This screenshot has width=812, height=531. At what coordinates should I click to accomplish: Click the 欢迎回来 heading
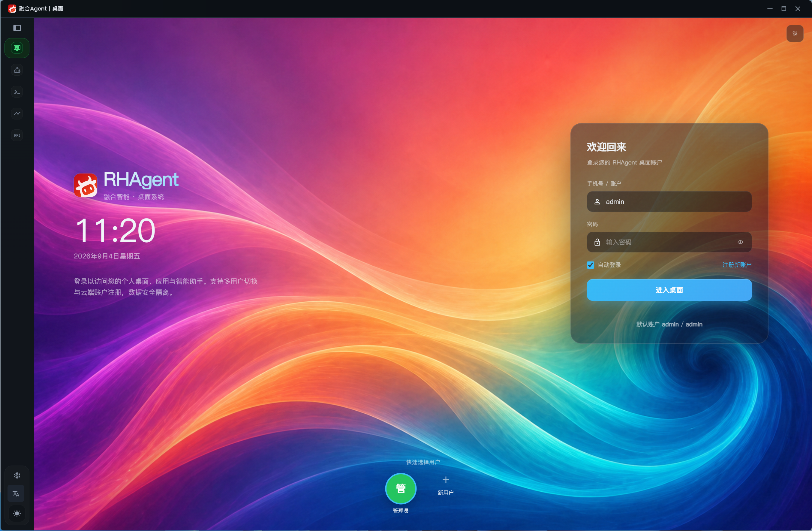[x=606, y=147]
